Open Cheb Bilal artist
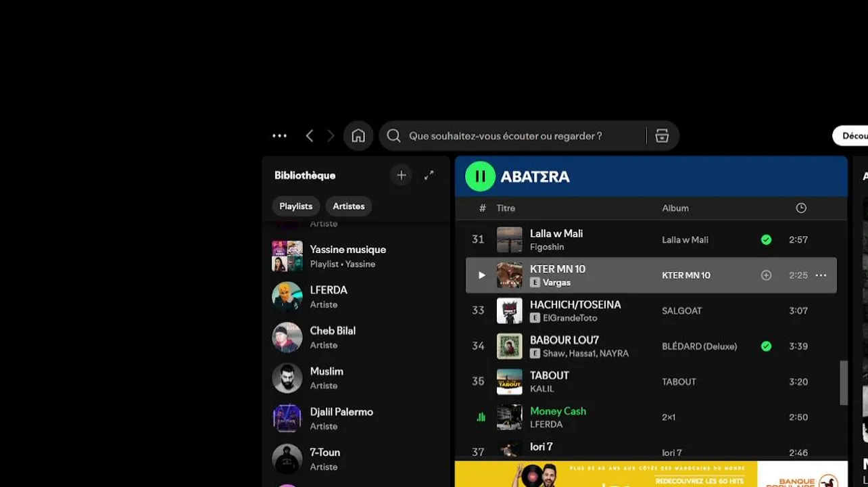This screenshot has width=868, height=487. [x=356, y=338]
